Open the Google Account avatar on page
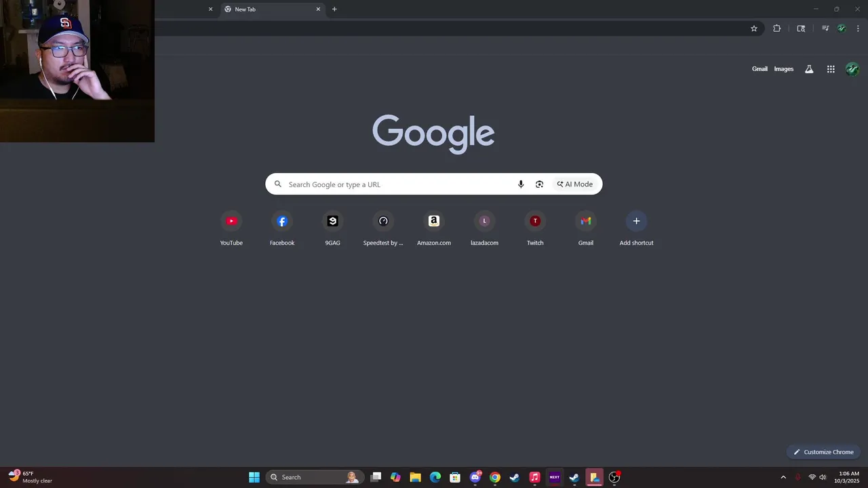The image size is (868, 488). tap(852, 69)
